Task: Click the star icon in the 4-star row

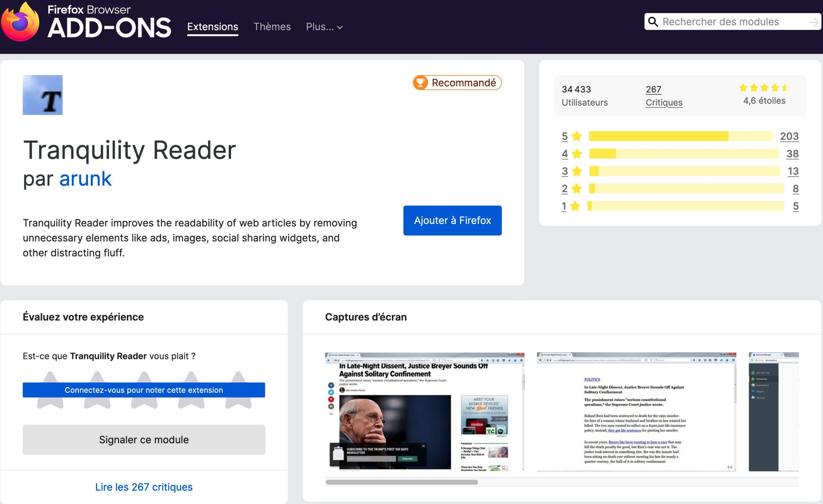Action: click(x=576, y=154)
